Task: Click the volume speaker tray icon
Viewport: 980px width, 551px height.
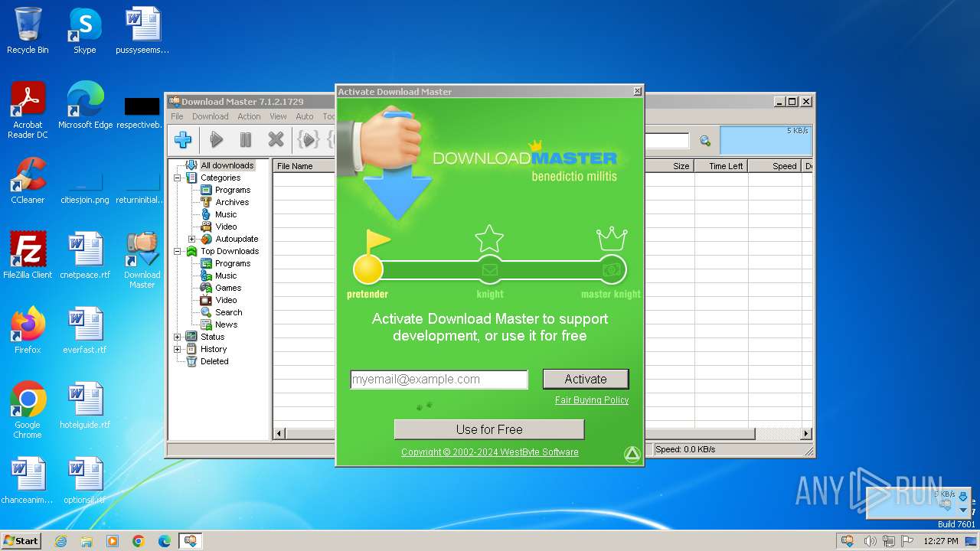Action: point(870,541)
